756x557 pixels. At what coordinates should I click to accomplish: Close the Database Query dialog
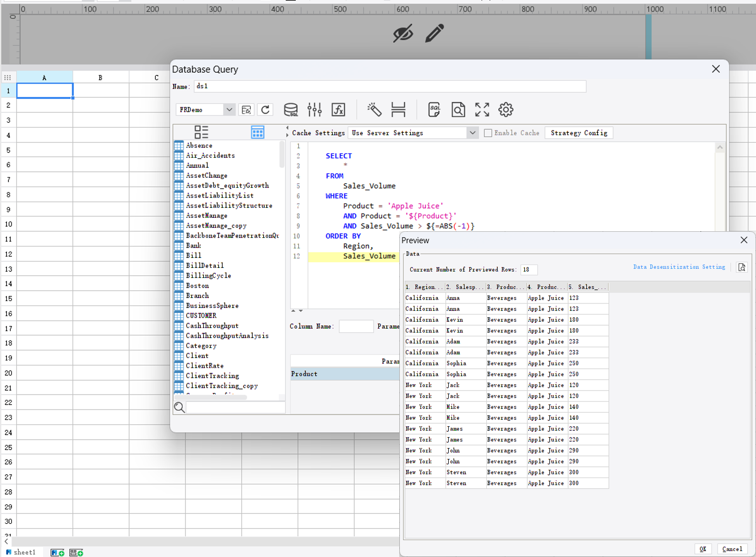pos(716,69)
